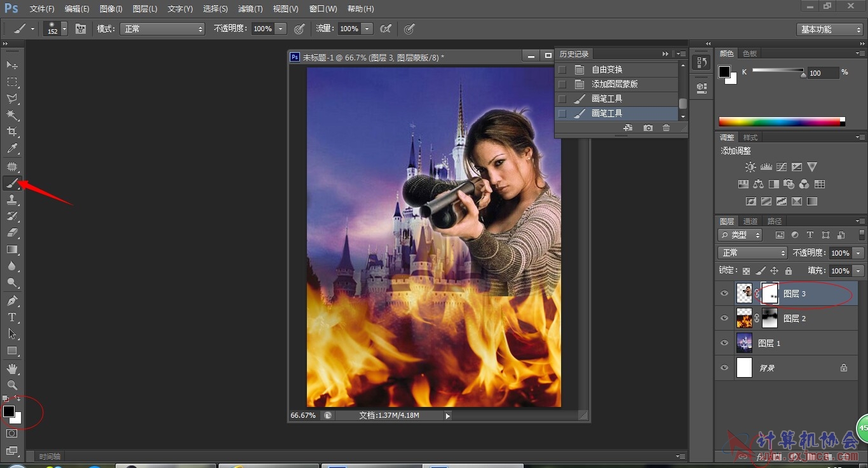Click the foreground color swatch in toolbox
868x468 pixels.
tap(8, 411)
